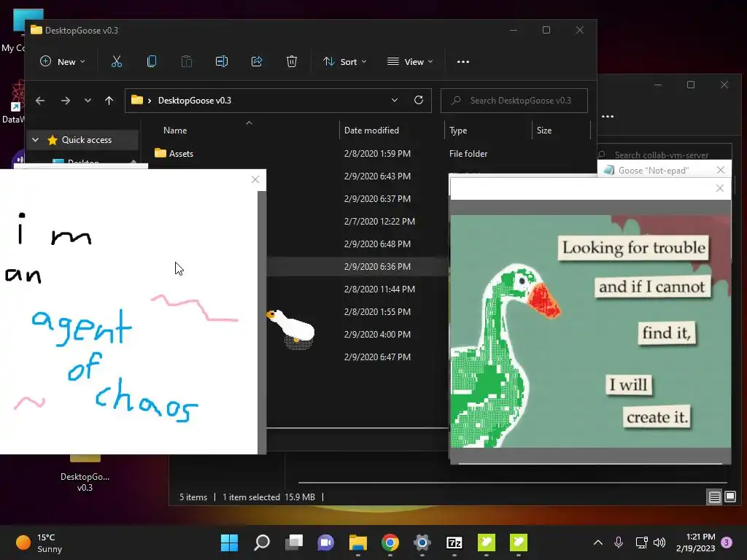This screenshot has width=747, height=560.
Task: Go forward with the right arrow
Action: click(65, 101)
